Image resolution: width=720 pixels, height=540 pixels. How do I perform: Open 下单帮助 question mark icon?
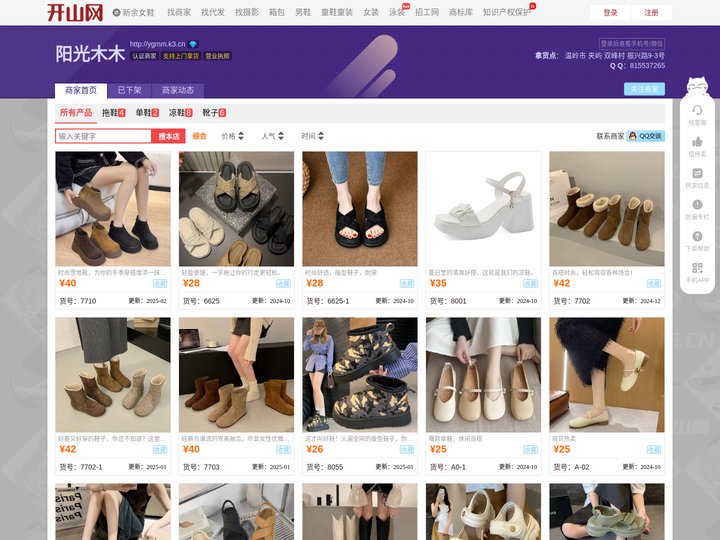coord(697,236)
